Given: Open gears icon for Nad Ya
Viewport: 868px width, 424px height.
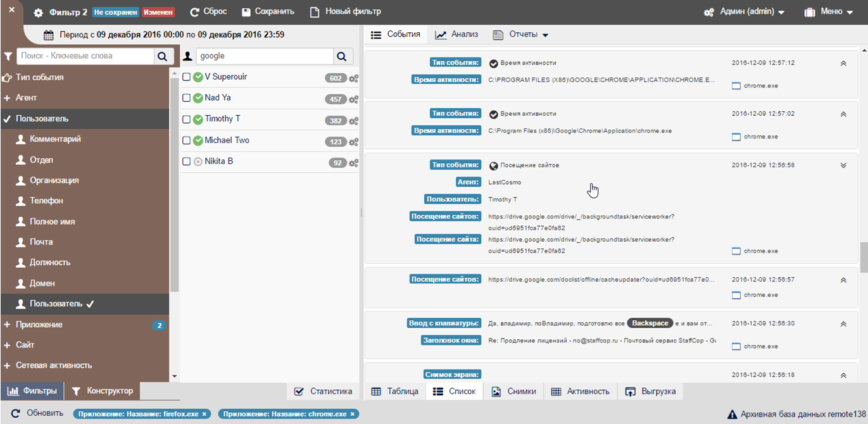Looking at the screenshot, I should (354, 99).
